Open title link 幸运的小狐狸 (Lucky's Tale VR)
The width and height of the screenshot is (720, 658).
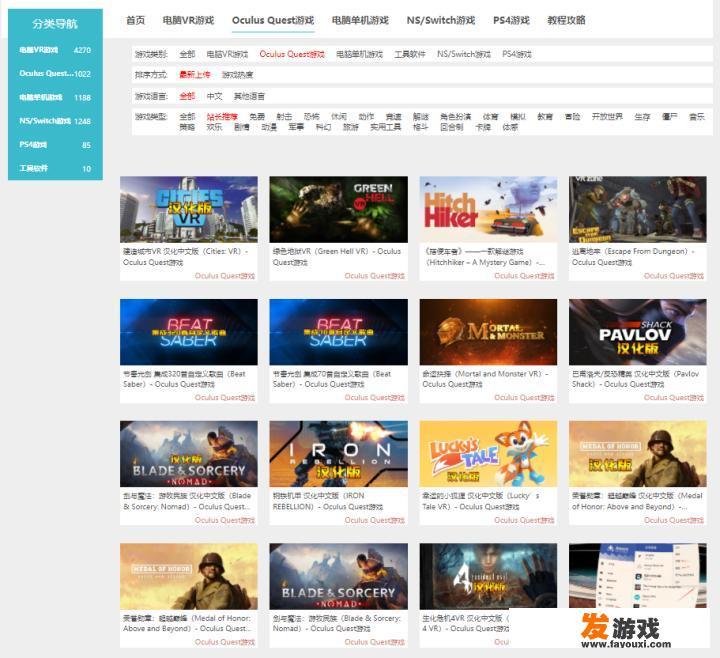tap(481, 501)
